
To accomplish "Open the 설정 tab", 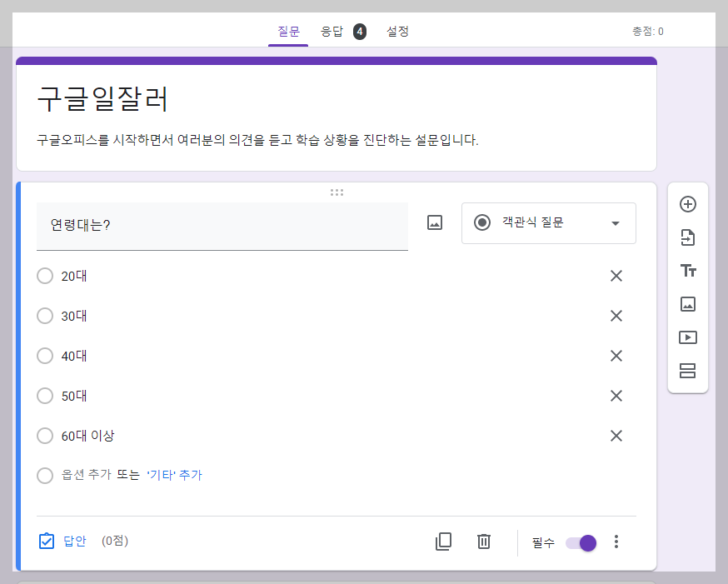I will tap(397, 32).
